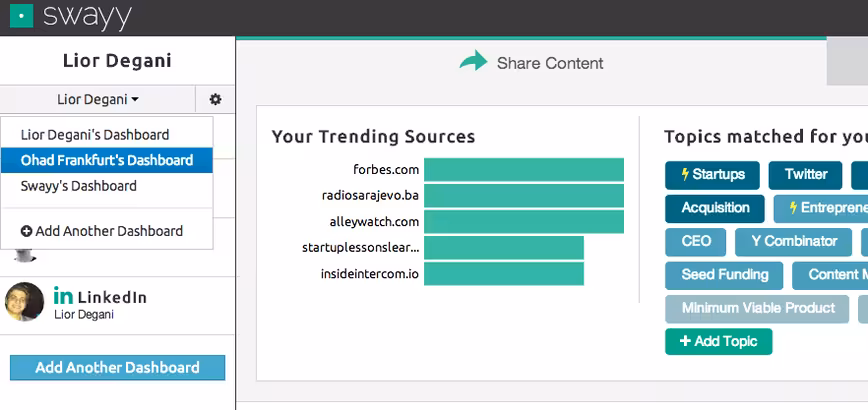Click the lightning bolt on Startups topic
This screenshot has width=868, height=410.
(x=685, y=174)
